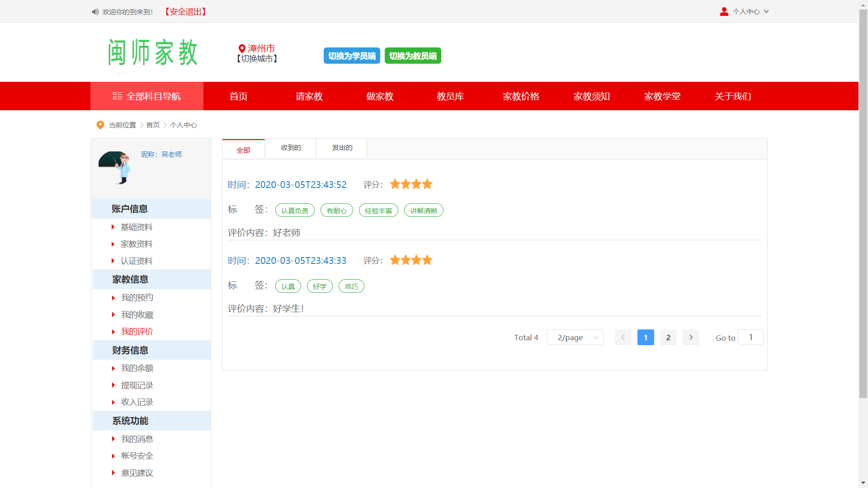The image size is (868, 488).
Task: Click the orange current-location marker icon
Action: click(x=100, y=125)
